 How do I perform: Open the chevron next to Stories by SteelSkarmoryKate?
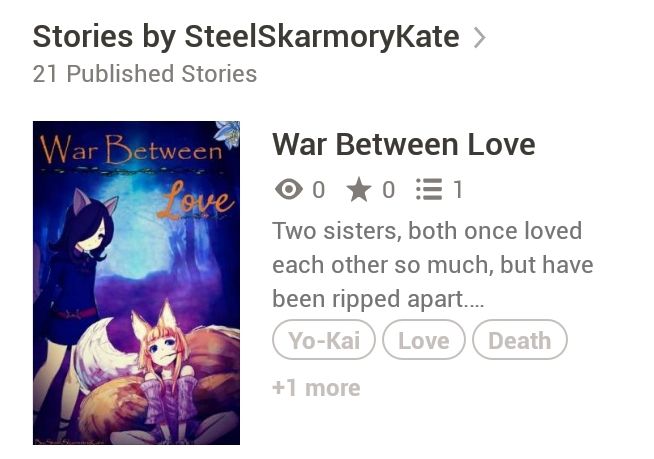[480, 38]
